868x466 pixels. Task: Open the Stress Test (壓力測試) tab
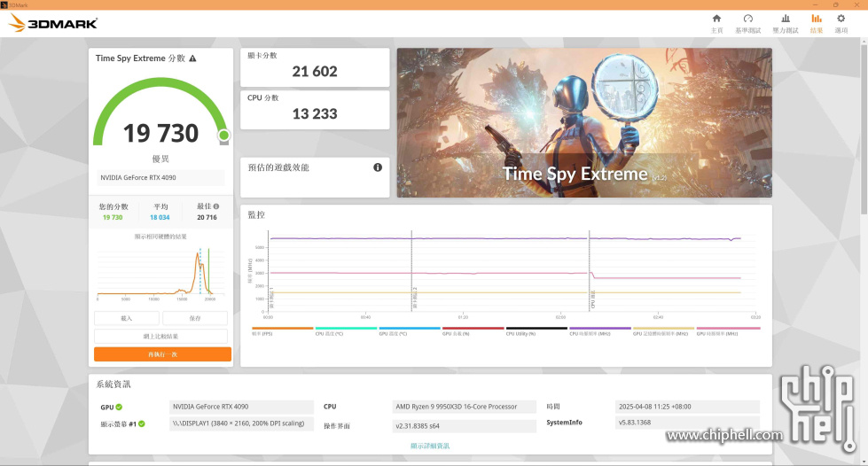tap(786, 24)
